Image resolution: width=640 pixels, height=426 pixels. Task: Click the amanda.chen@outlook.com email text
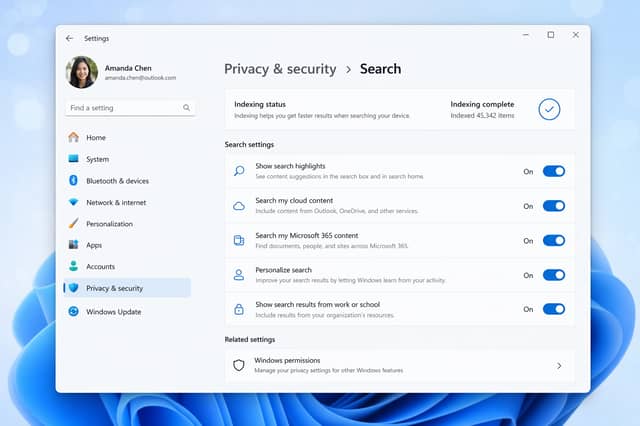point(140,78)
